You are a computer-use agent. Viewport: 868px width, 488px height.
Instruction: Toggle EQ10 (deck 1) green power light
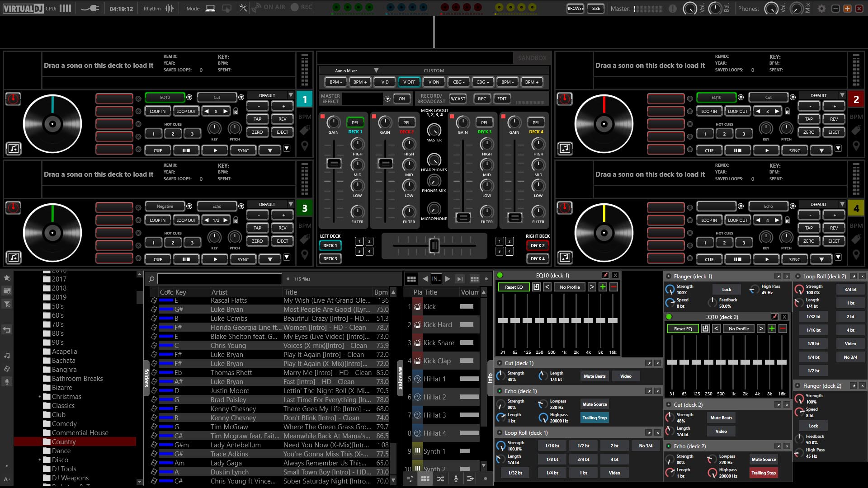500,275
